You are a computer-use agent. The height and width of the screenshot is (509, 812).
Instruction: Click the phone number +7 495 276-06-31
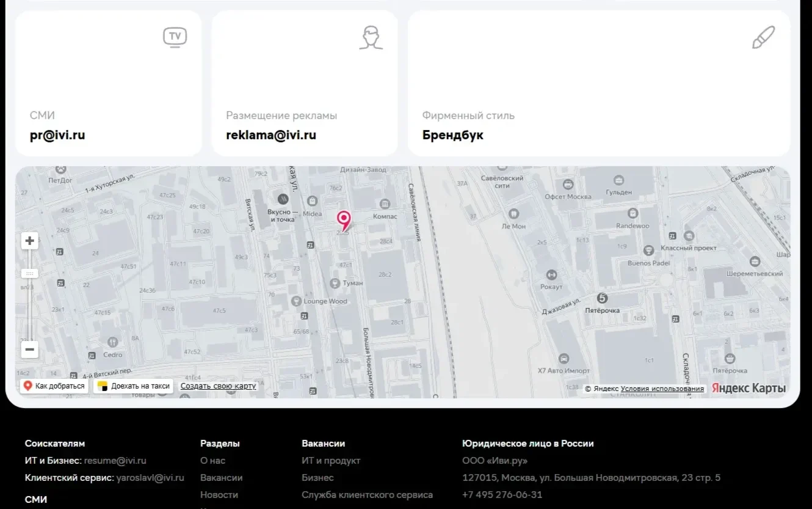[x=502, y=495]
